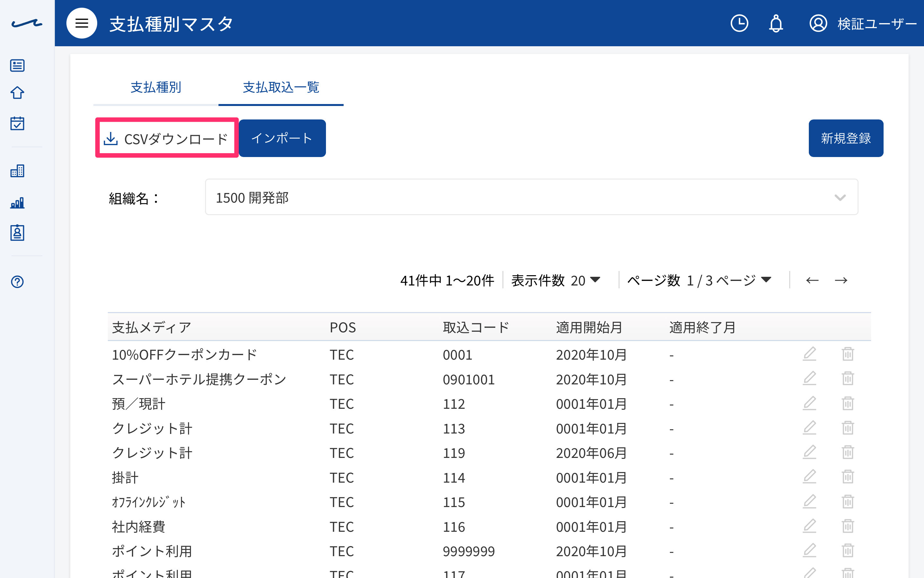Edit the 社内経費 row
Viewport: 924px width, 578px height.
[x=809, y=526]
